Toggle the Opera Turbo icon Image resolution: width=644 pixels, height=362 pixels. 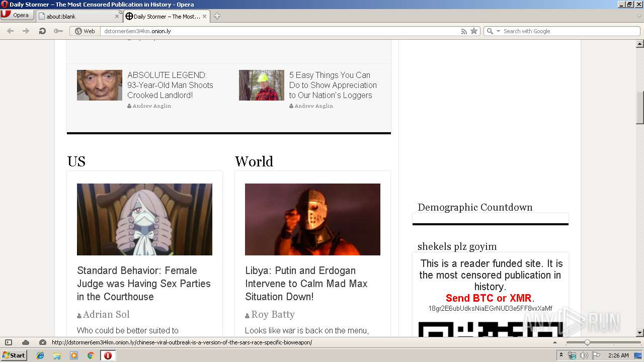(x=42, y=342)
